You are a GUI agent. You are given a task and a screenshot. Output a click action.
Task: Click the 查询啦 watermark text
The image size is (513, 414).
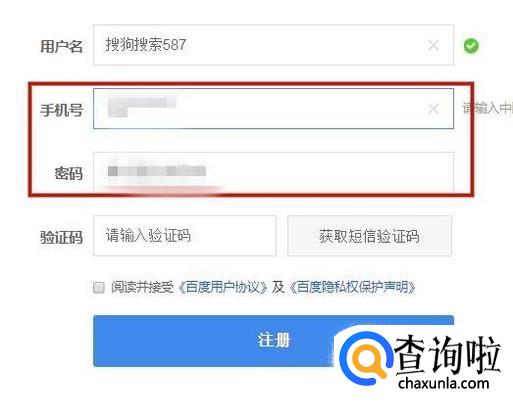coord(447,355)
